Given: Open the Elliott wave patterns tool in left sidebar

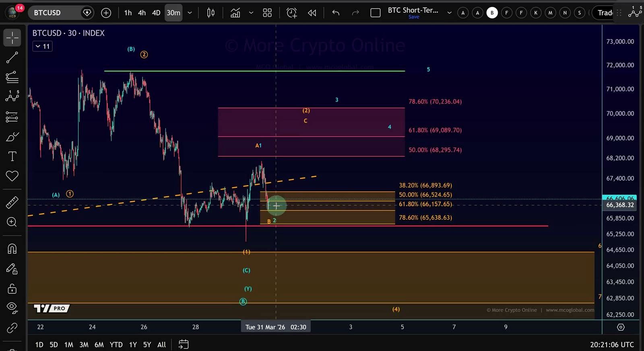Looking at the screenshot, I should click(12, 96).
